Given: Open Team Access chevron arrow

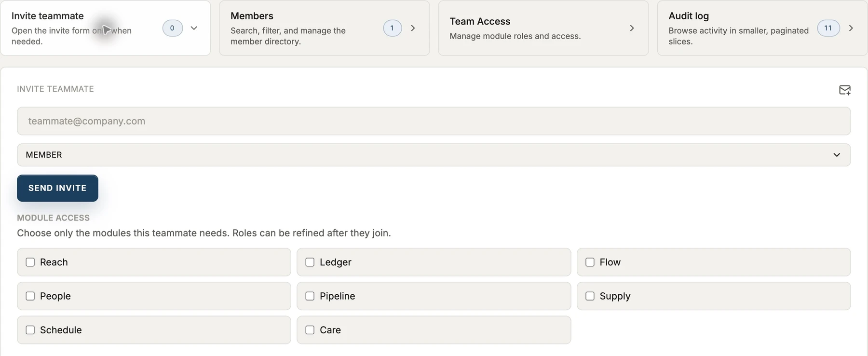Looking at the screenshot, I should 632,28.
